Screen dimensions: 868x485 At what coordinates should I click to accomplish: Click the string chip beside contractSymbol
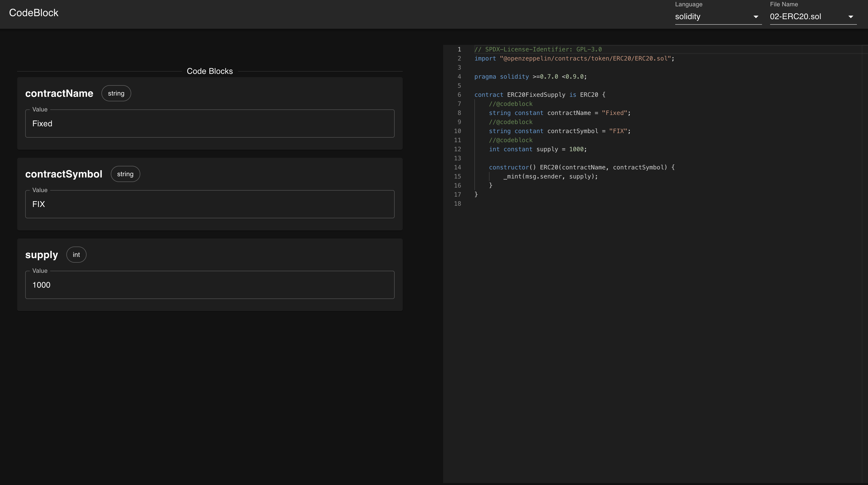pyautogui.click(x=125, y=174)
